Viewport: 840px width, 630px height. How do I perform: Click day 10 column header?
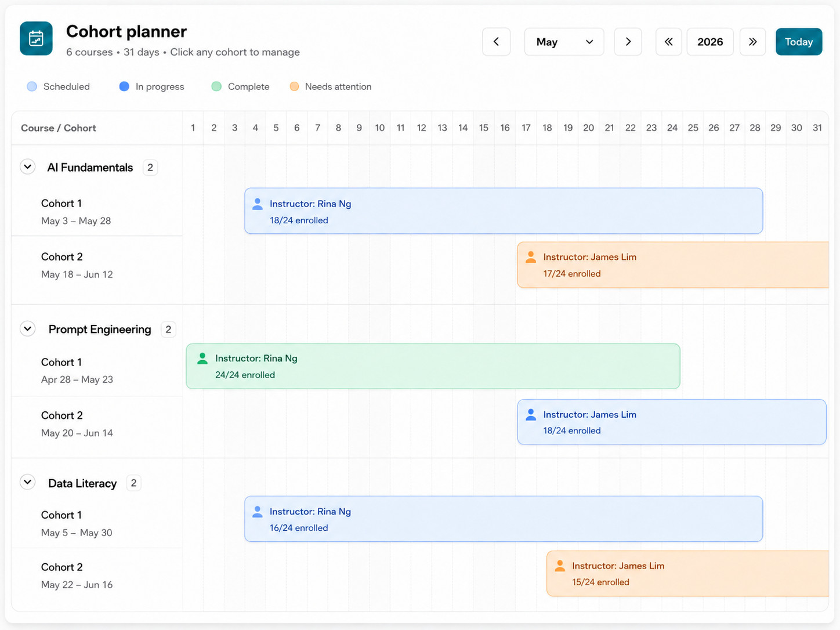380,128
